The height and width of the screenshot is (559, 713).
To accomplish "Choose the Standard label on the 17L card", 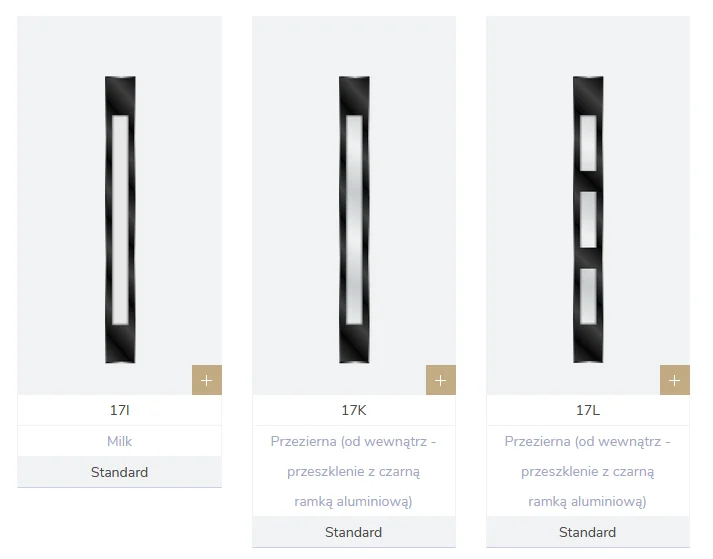I will click(x=588, y=532).
